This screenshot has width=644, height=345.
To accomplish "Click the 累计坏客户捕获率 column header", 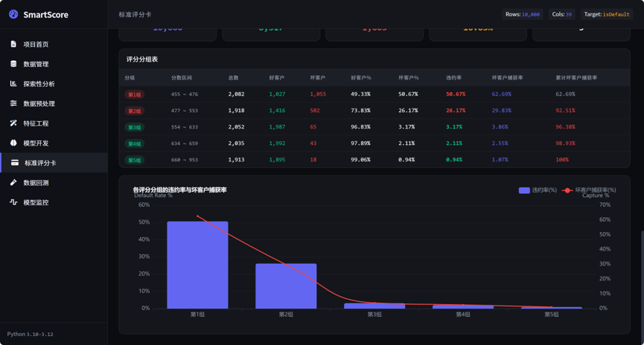I will 576,77.
